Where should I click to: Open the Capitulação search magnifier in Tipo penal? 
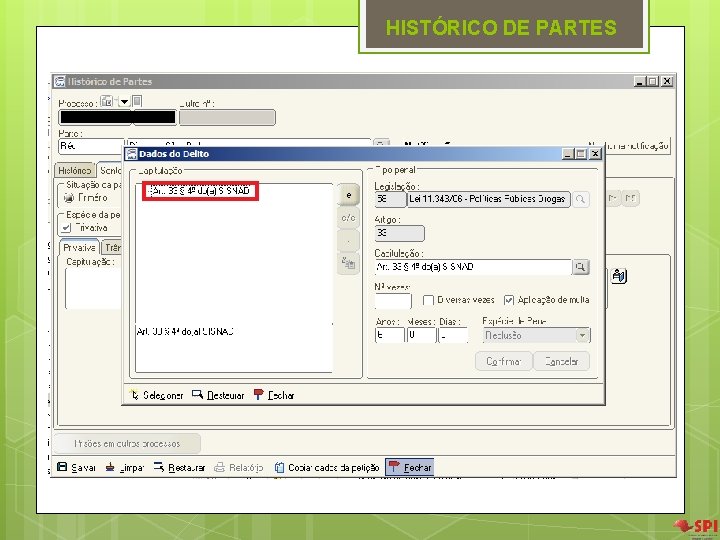pos(581,267)
